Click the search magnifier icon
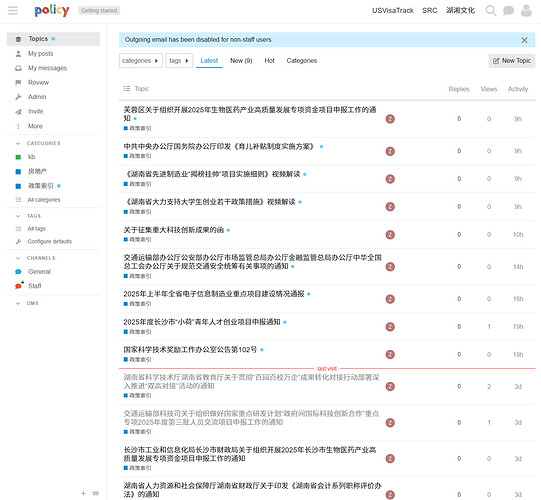The image size is (541, 500). tap(490, 10)
